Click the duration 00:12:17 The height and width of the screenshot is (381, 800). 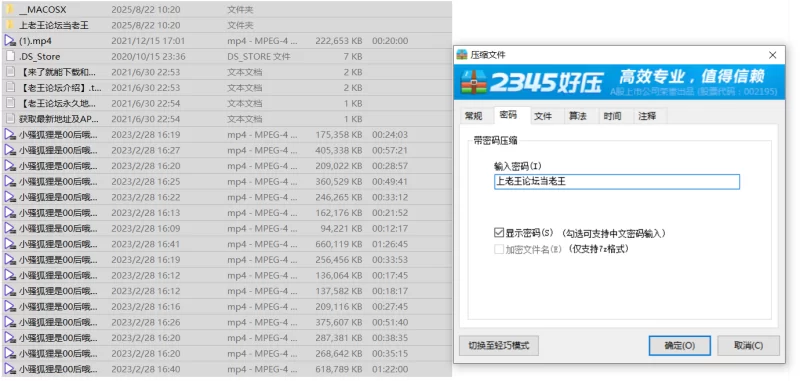[x=390, y=228]
